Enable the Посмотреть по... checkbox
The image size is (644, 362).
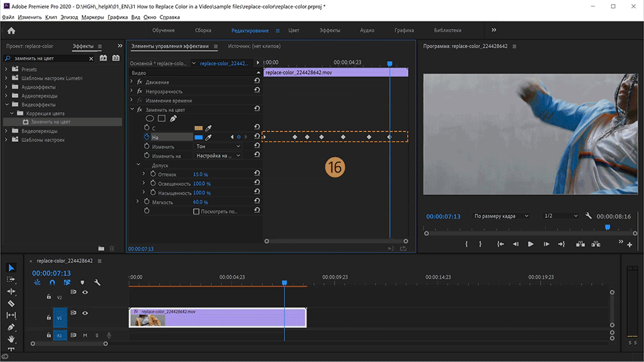point(197,211)
